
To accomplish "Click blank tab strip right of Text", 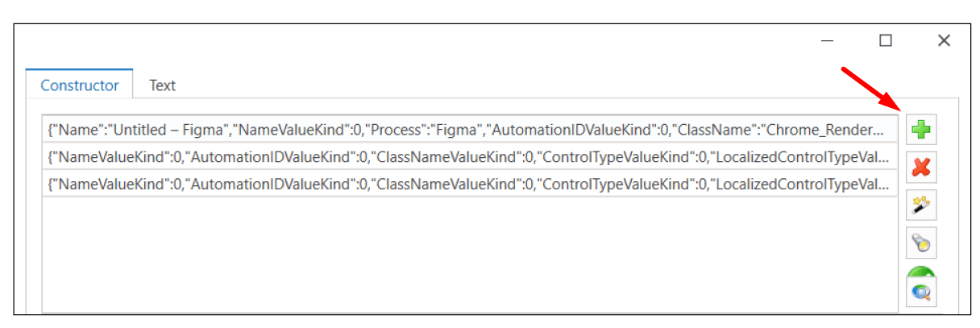I will (484, 85).
